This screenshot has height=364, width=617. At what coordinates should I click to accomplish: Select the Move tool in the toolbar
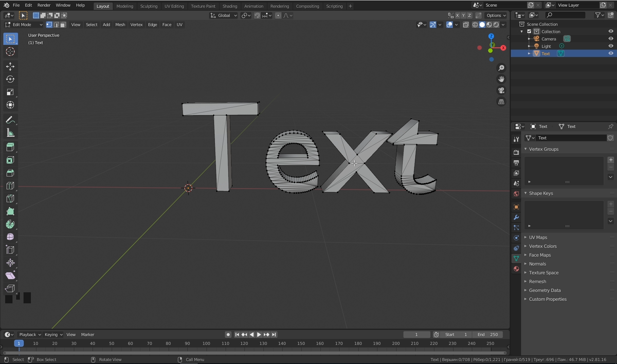pos(10,66)
